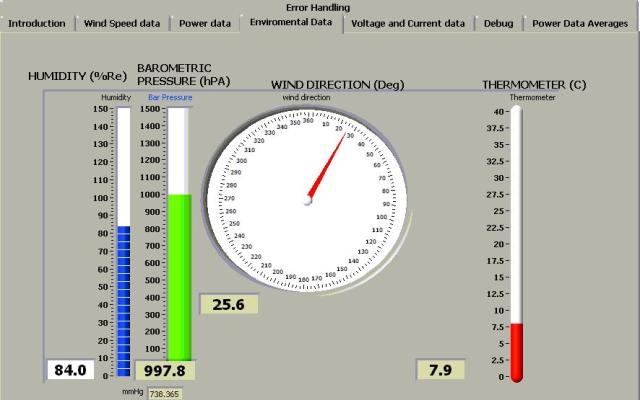
Task: Click the wind direction gauge center hub
Action: pos(308,201)
